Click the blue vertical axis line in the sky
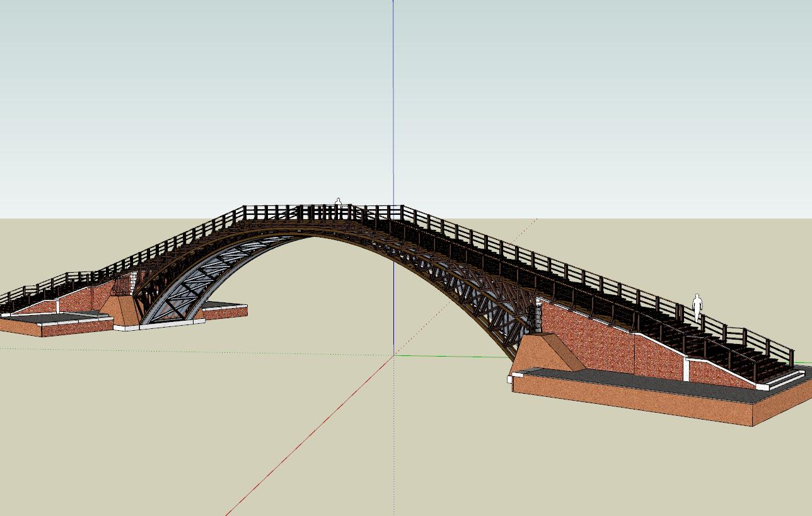 click(x=393, y=95)
